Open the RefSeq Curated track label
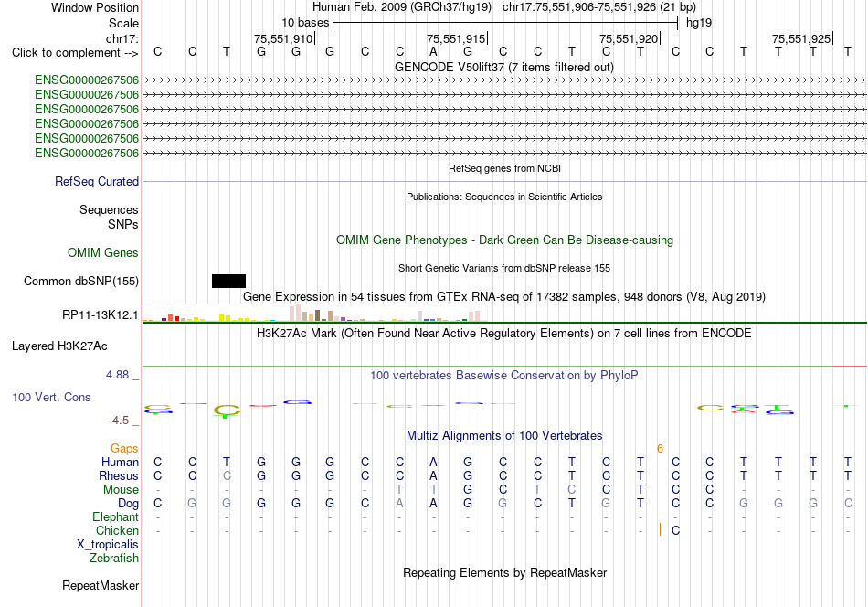The height and width of the screenshot is (607, 868). [x=97, y=181]
